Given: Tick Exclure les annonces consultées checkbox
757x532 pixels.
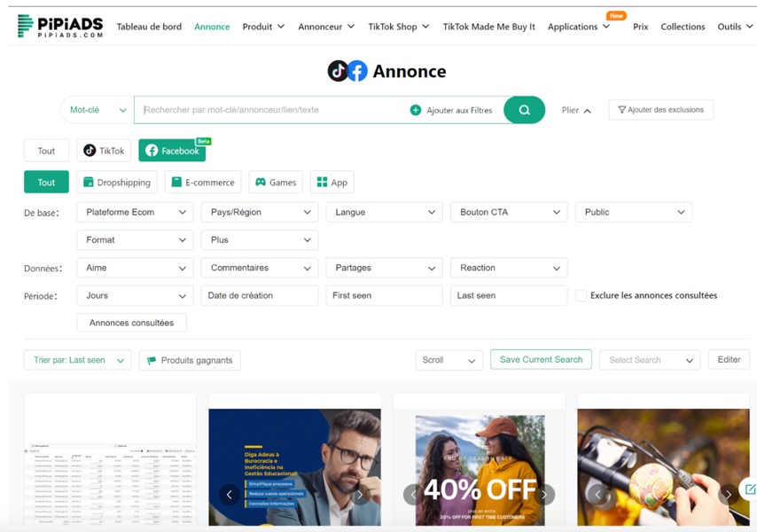Looking at the screenshot, I should [581, 295].
